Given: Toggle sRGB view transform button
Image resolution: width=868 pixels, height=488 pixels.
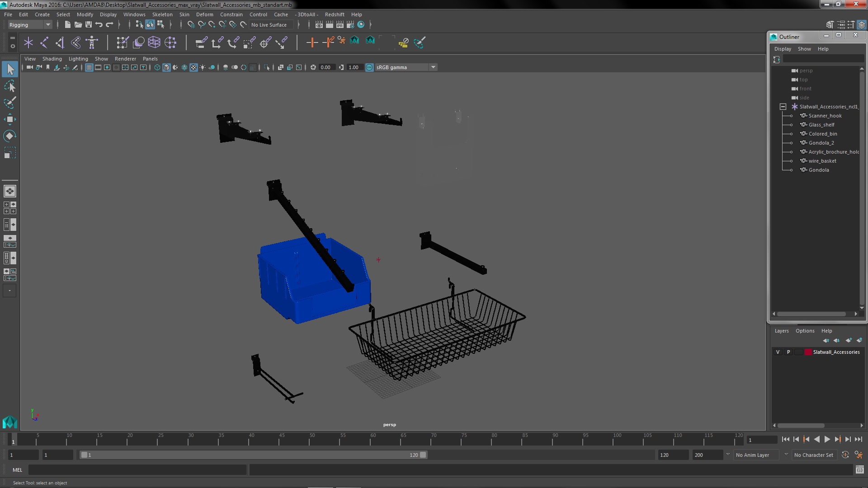Looking at the screenshot, I should click(369, 67).
